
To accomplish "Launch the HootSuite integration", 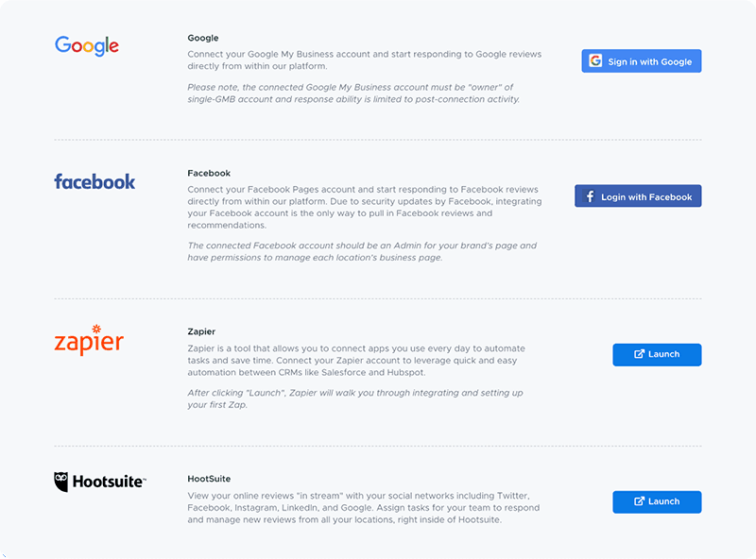I will (657, 502).
